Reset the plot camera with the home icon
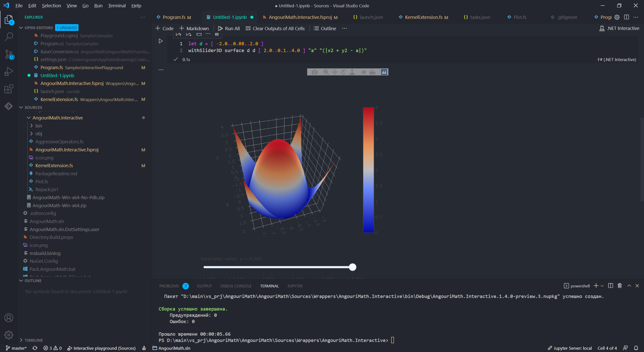The height and width of the screenshot is (352, 644). pos(364,72)
